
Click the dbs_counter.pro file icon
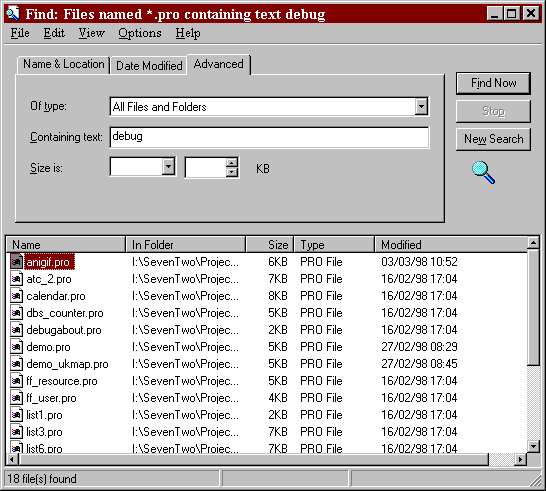pos(16,313)
